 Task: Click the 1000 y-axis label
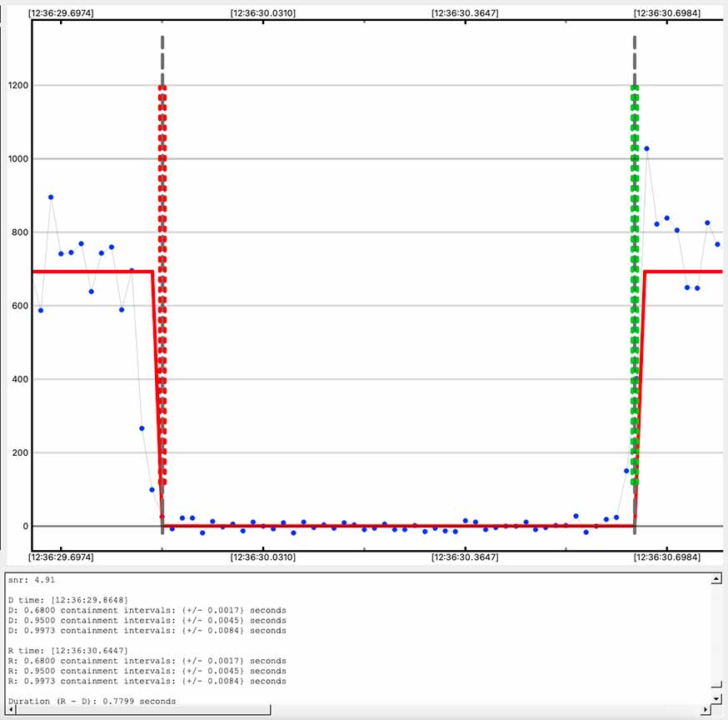(x=18, y=159)
